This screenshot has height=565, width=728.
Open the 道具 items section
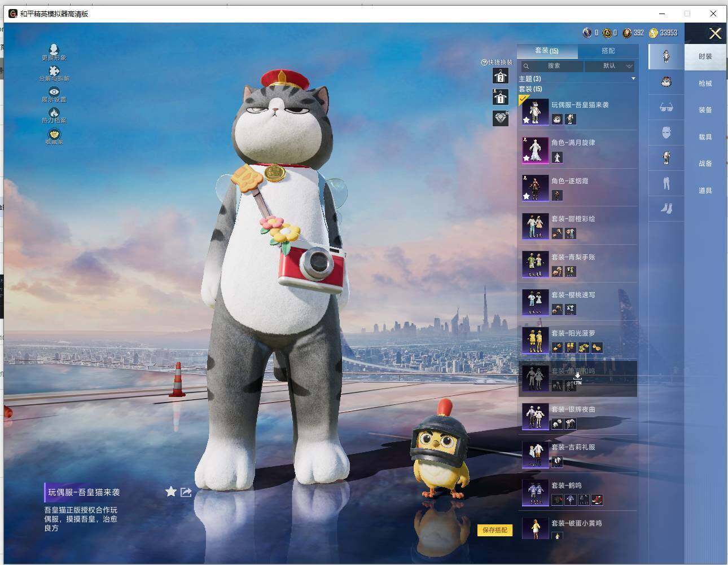pyautogui.click(x=705, y=191)
